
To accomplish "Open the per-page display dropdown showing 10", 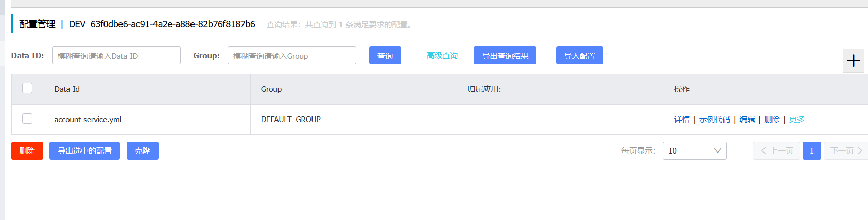I will (x=695, y=150).
